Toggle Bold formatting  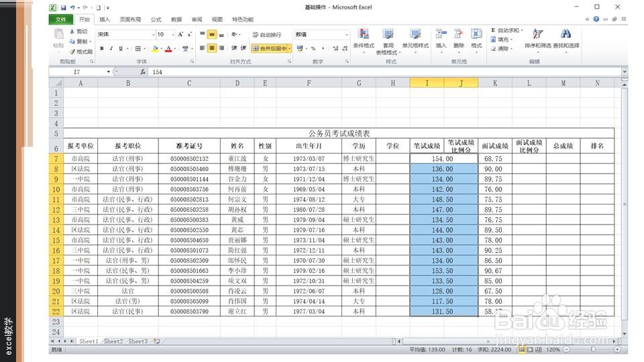102,48
